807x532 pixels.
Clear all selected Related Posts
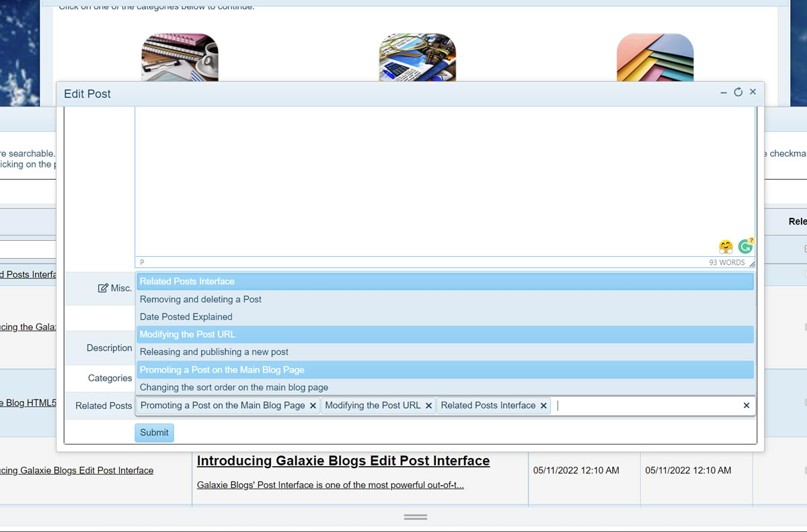pyautogui.click(x=746, y=406)
